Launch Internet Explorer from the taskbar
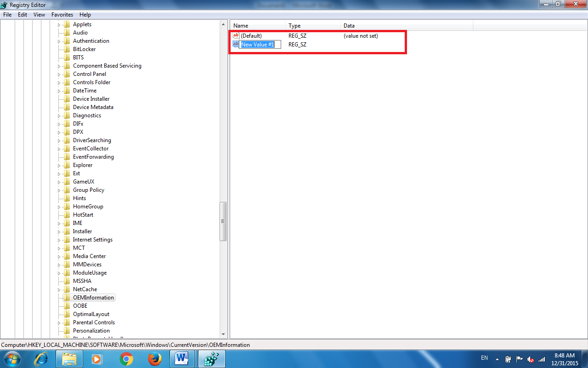 point(41,358)
